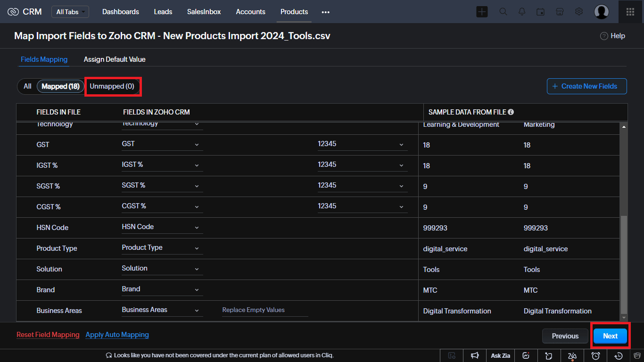Click the Help question mark icon

pos(604,36)
